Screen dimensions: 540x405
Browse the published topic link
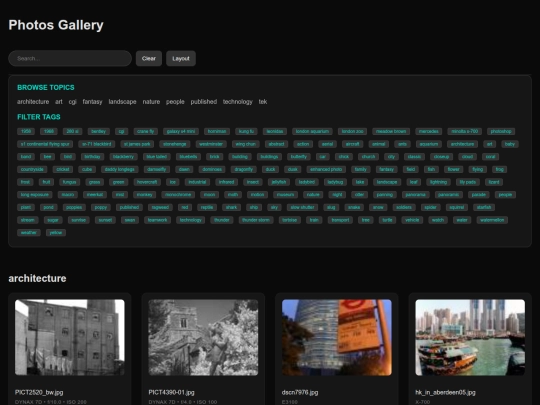pyautogui.click(x=204, y=102)
